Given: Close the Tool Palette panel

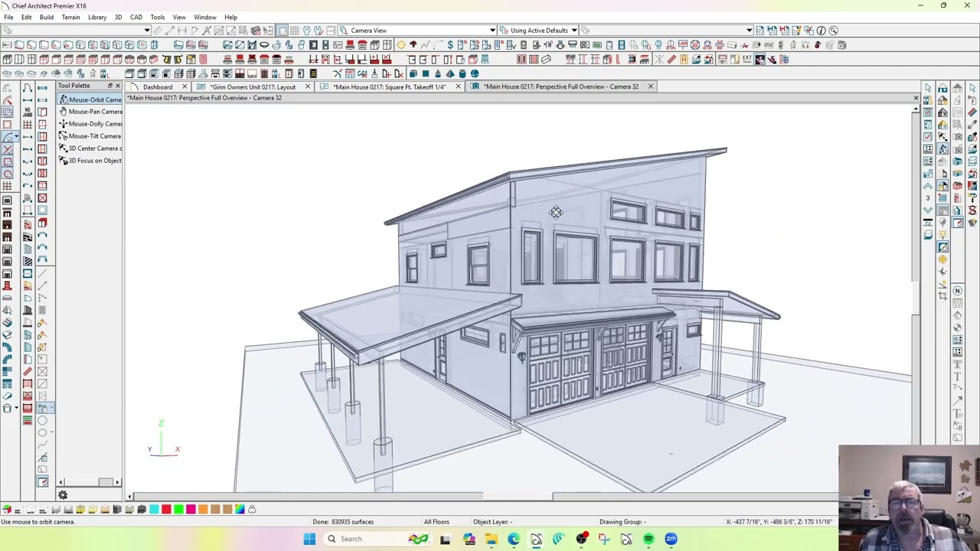Looking at the screenshot, I should 118,86.
